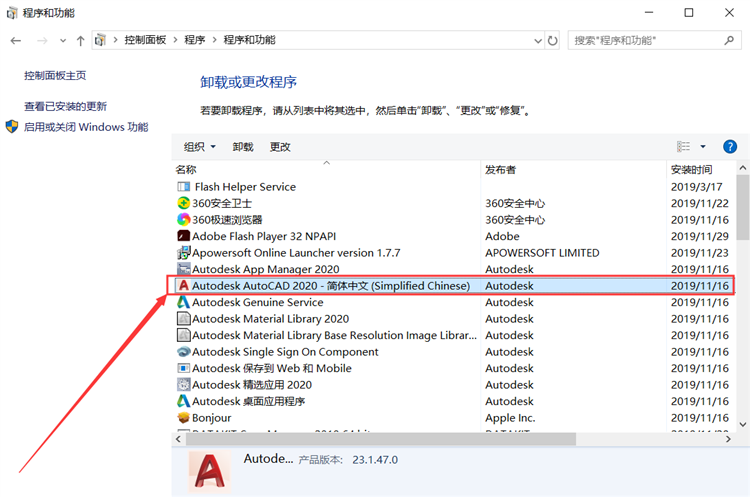
Task: Open 启用或关闭 Windows 功能 link
Action: pyautogui.click(x=86, y=127)
